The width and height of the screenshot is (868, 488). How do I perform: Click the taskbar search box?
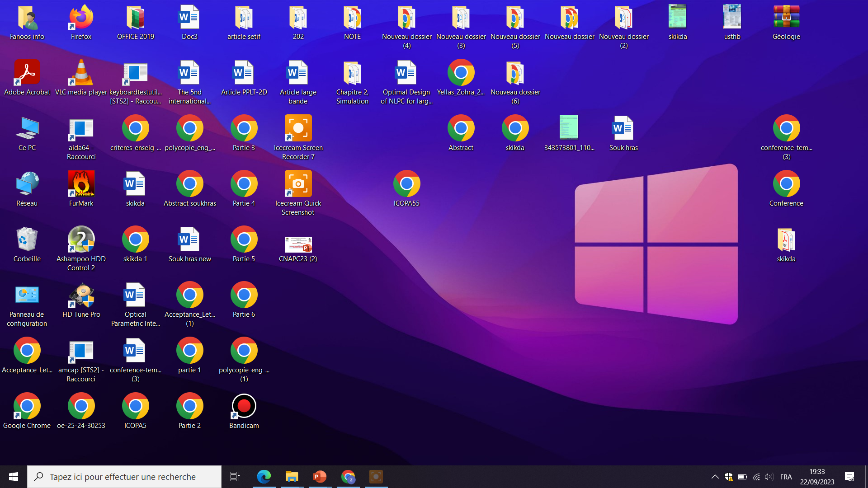click(124, 477)
